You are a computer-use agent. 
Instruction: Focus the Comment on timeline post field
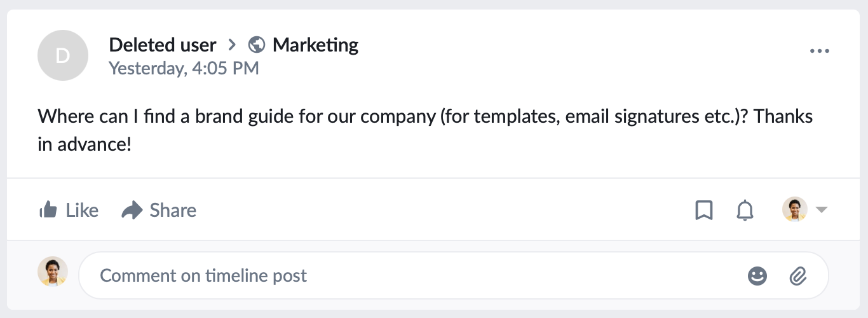pyautogui.click(x=413, y=275)
